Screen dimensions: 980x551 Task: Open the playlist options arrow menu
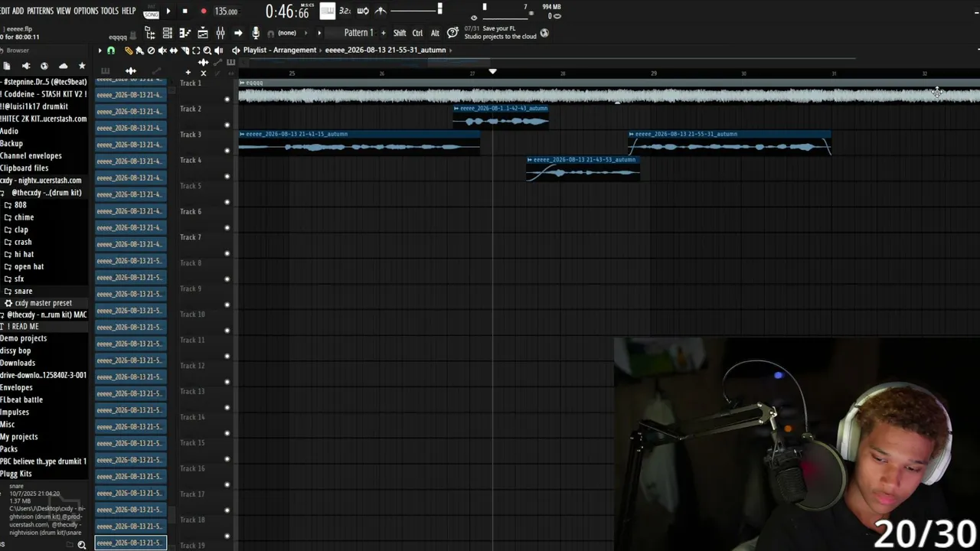tap(100, 51)
